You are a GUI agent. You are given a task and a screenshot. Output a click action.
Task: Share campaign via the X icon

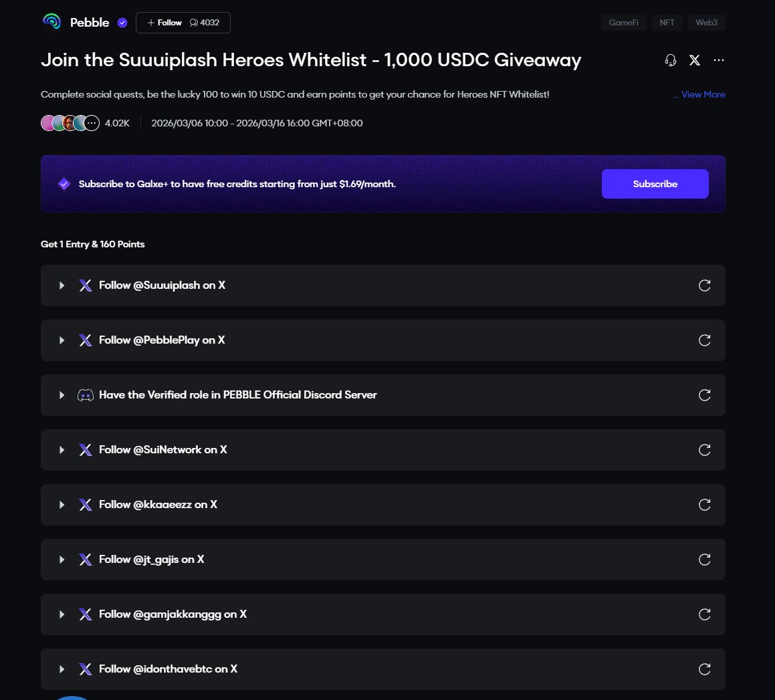pyautogui.click(x=695, y=60)
